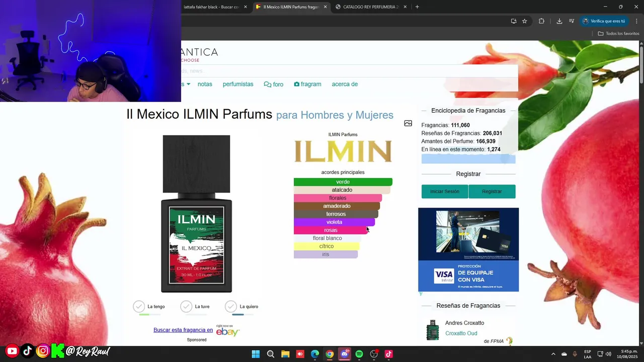This screenshot has height=362, width=644.
Task: Open Chrome downloads icon
Action: [x=559, y=21]
